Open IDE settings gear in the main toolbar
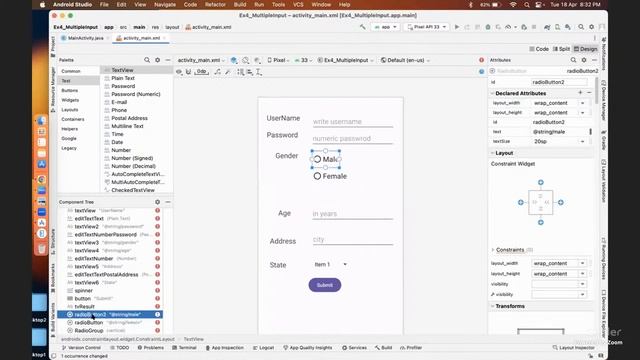The height and width of the screenshot is (360, 640). pos(591,27)
